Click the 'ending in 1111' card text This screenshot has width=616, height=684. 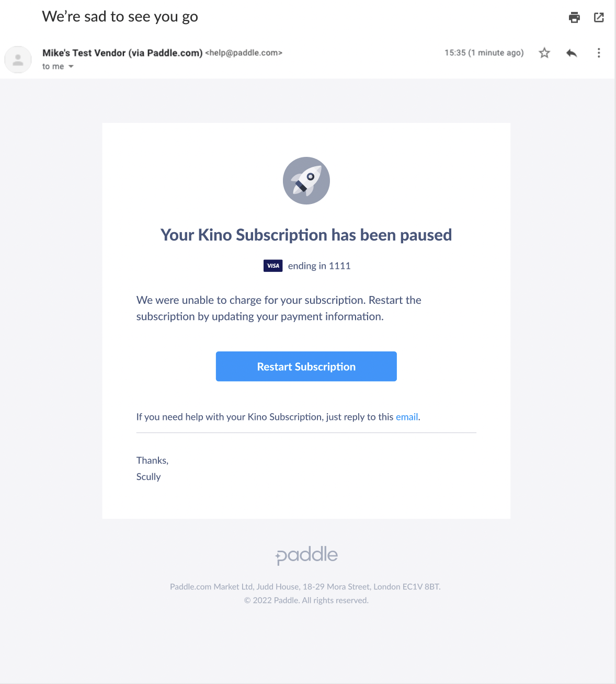click(319, 266)
